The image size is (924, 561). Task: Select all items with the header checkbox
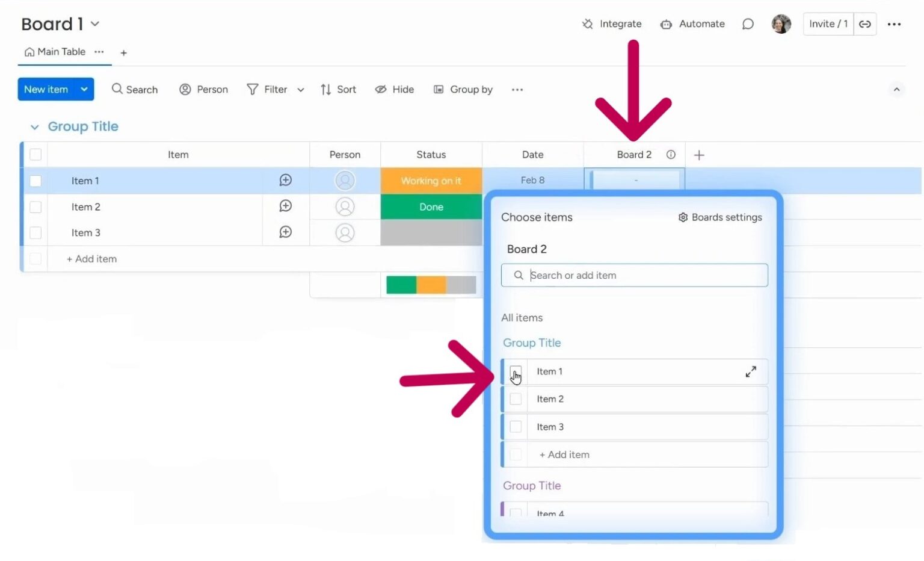click(x=35, y=154)
